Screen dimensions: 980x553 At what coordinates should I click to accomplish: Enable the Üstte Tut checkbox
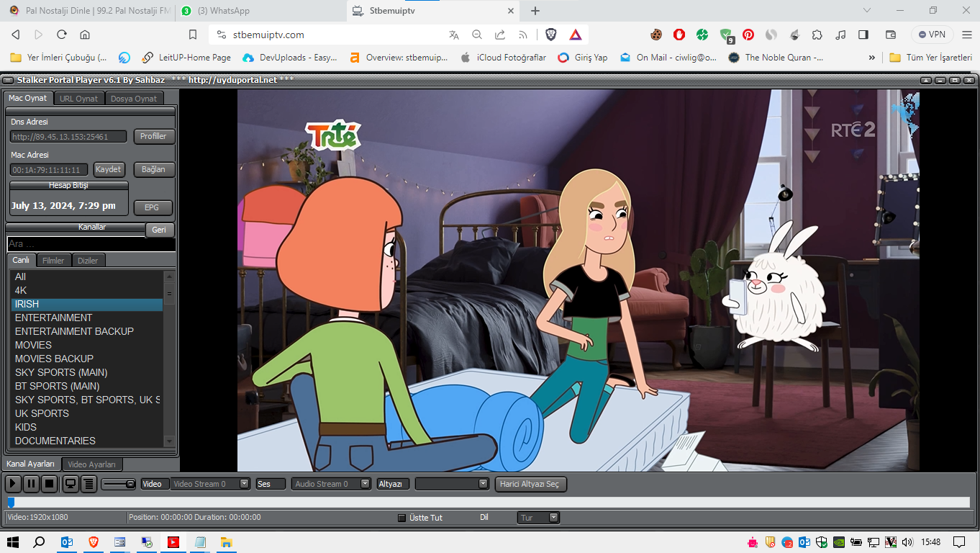pyautogui.click(x=402, y=518)
